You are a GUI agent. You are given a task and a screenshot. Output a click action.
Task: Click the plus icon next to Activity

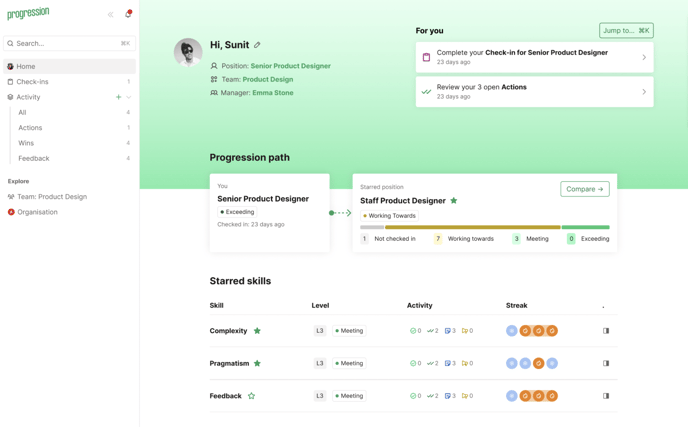click(118, 97)
